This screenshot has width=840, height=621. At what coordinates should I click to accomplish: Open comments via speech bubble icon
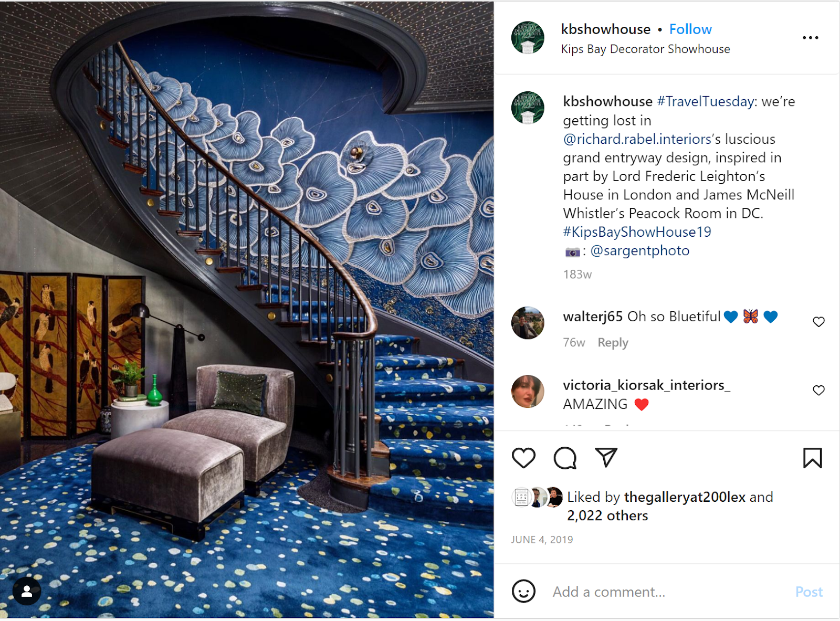[x=565, y=458]
